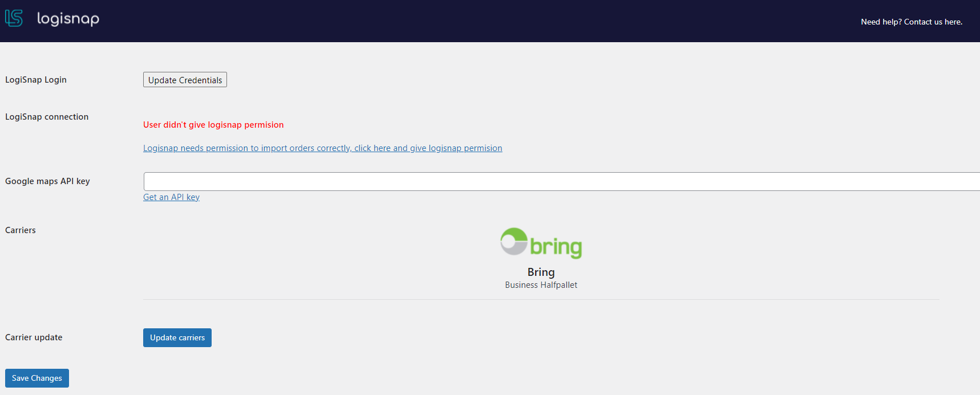Click the green sphere in Bring logo
Image resolution: width=980 pixels, height=395 pixels.
click(513, 241)
